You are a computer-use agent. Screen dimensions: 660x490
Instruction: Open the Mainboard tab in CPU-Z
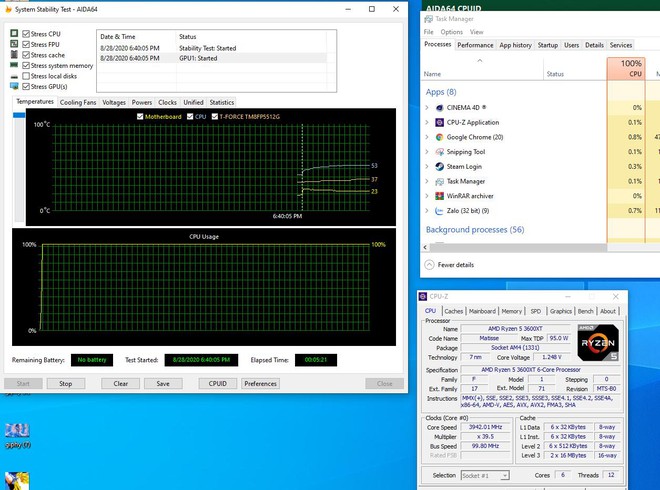[482, 311]
